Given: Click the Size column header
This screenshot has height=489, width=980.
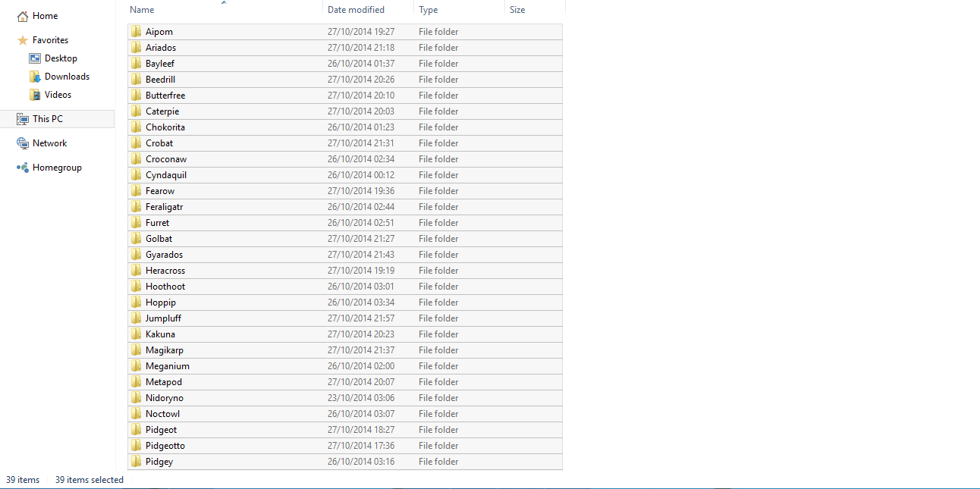Looking at the screenshot, I should point(517,10).
